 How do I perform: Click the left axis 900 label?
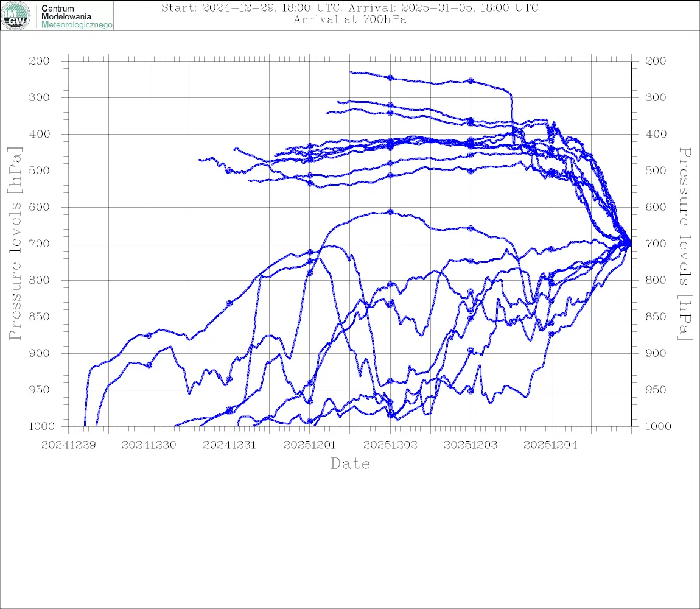(x=39, y=353)
